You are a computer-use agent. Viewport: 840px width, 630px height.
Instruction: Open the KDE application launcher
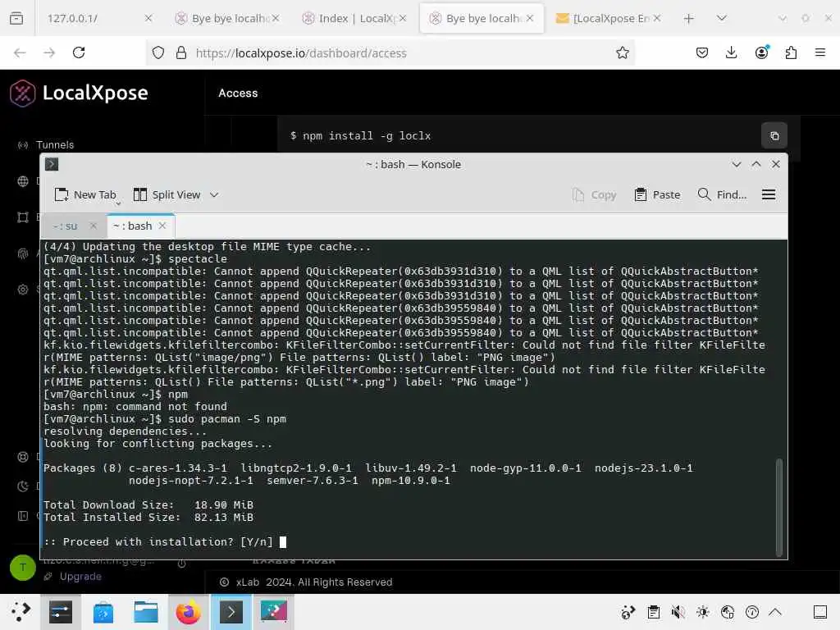click(x=20, y=612)
